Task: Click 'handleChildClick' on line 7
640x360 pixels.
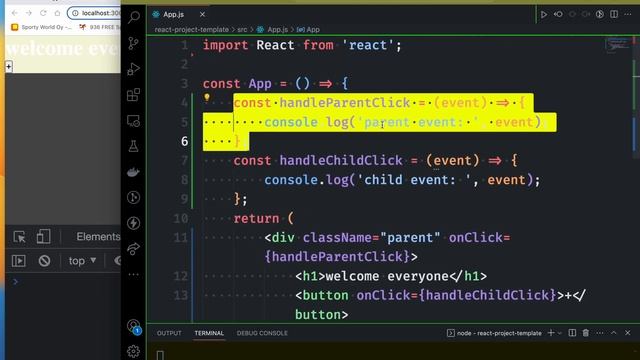Action: click(341, 160)
